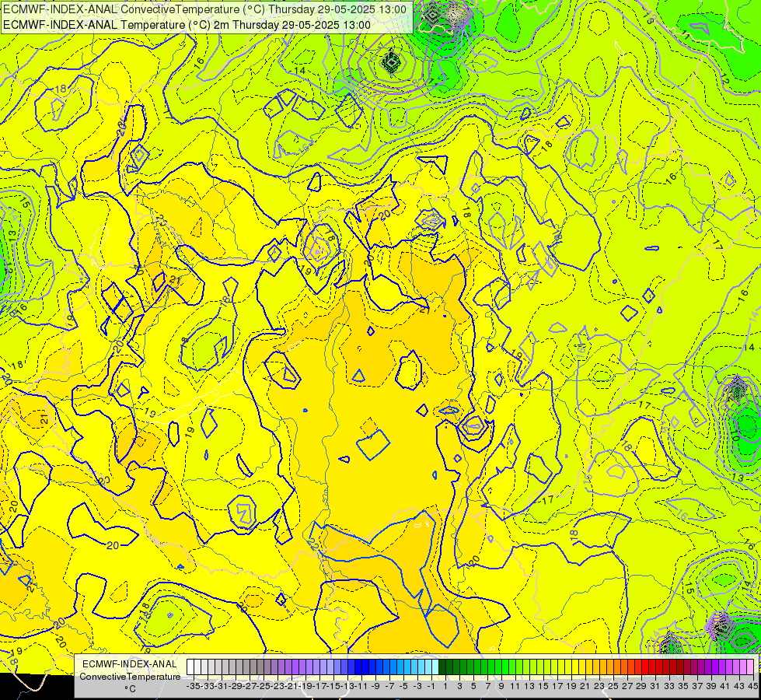Screen dimensions: 761x700
Task: Click the 29 legend value
Action: click(x=641, y=686)
